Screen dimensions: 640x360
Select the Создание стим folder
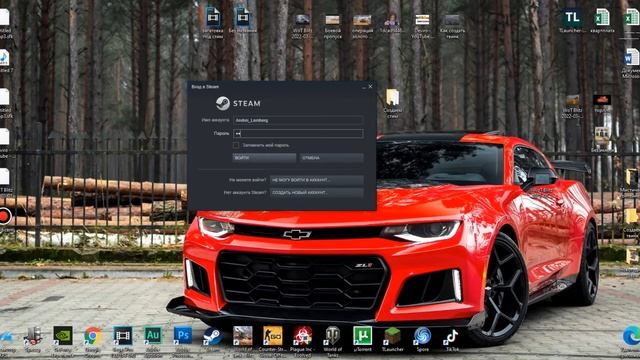392,98
